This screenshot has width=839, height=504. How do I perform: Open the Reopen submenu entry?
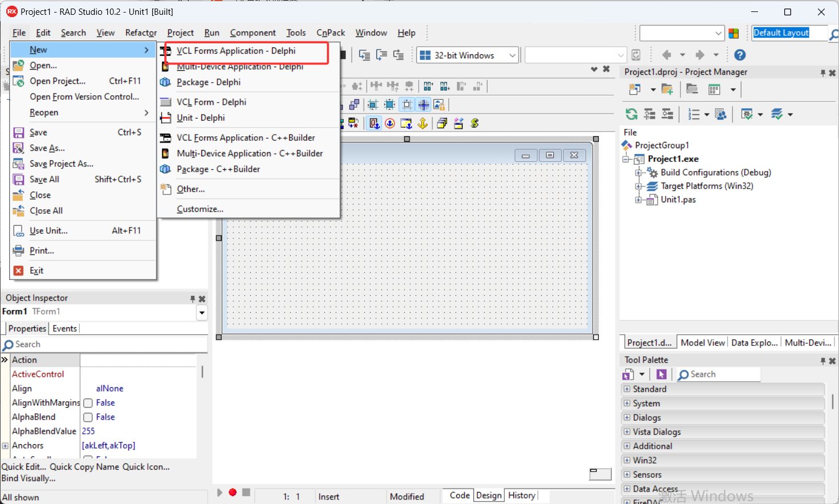point(83,113)
